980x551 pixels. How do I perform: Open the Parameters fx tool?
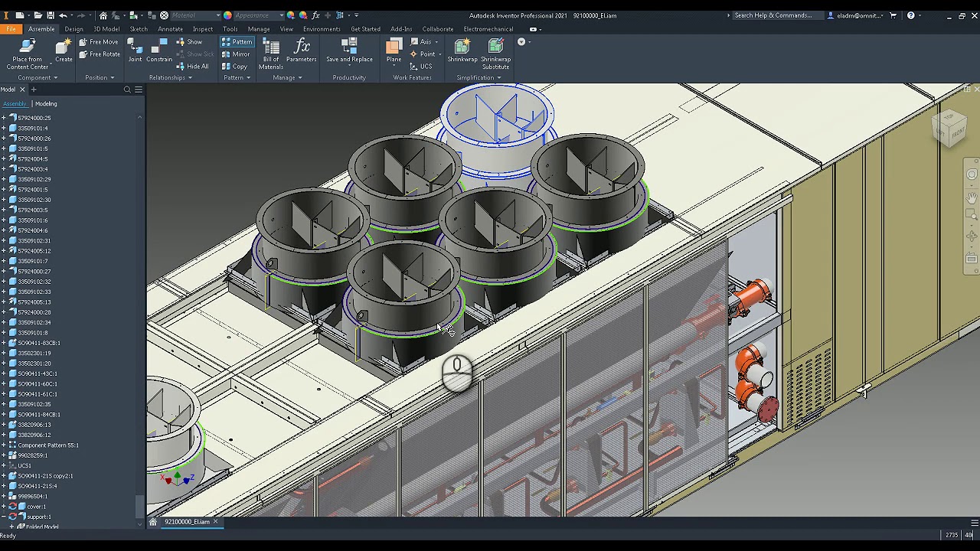click(x=302, y=51)
